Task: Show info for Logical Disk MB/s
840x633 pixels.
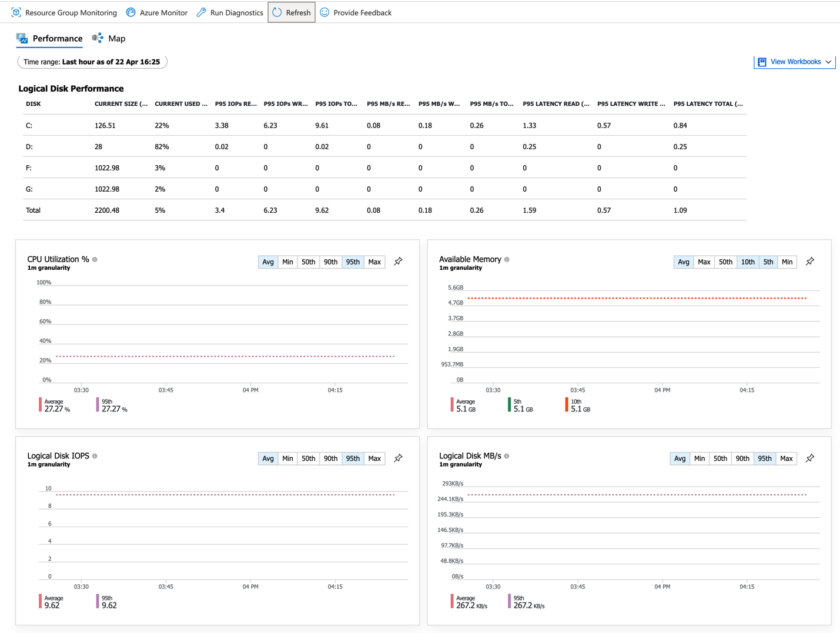Action: tap(507, 456)
